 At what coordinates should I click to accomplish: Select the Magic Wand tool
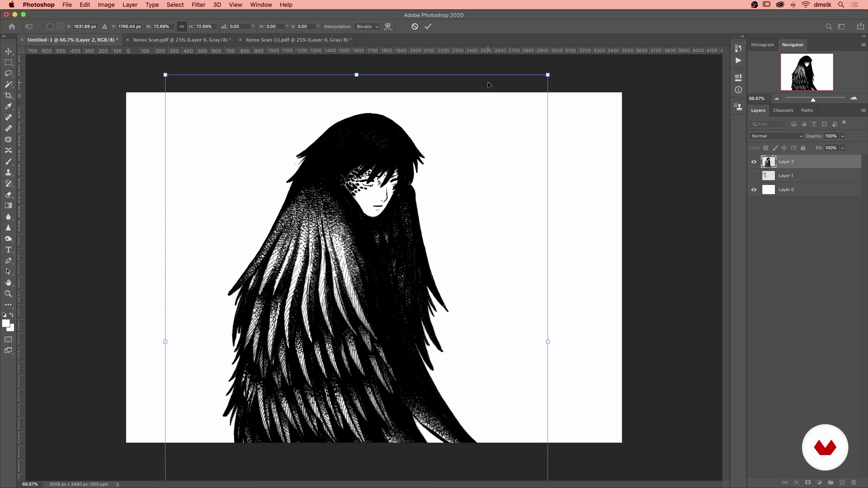coord(8,84)
